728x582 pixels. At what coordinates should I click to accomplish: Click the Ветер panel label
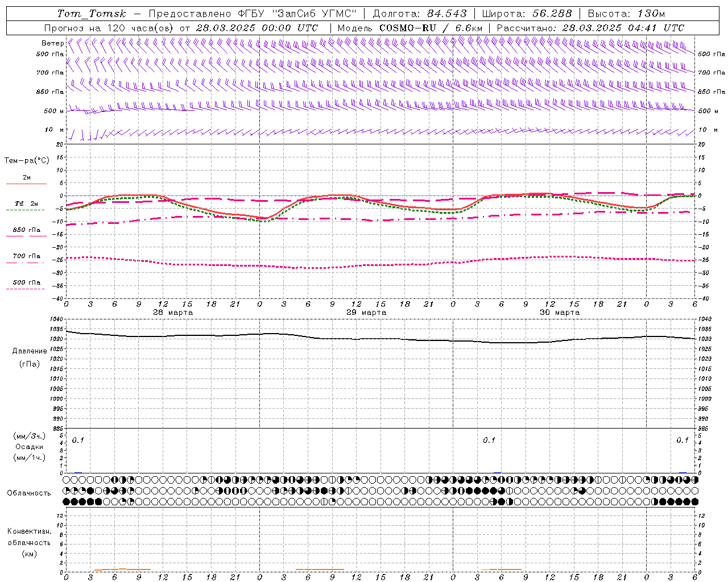coord(52,43)
